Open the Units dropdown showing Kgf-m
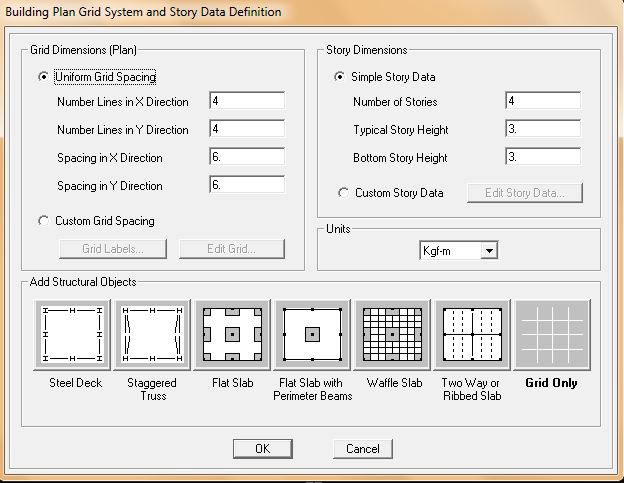 (458, 251)
